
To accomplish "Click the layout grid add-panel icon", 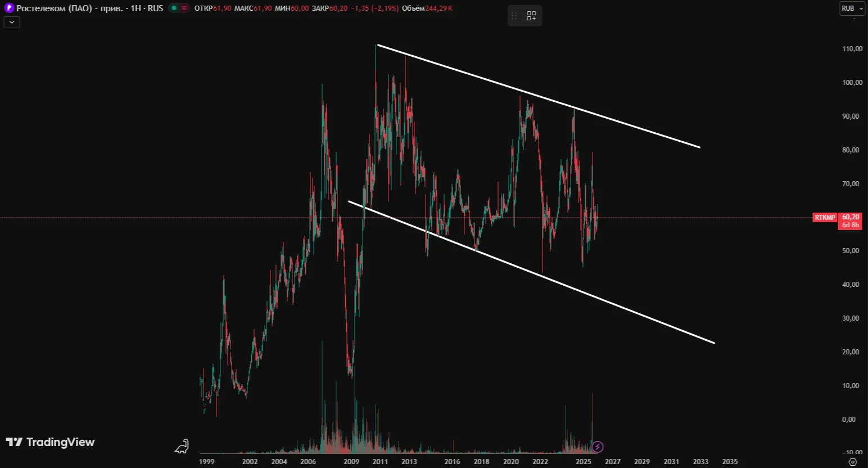I will (531, 16).
